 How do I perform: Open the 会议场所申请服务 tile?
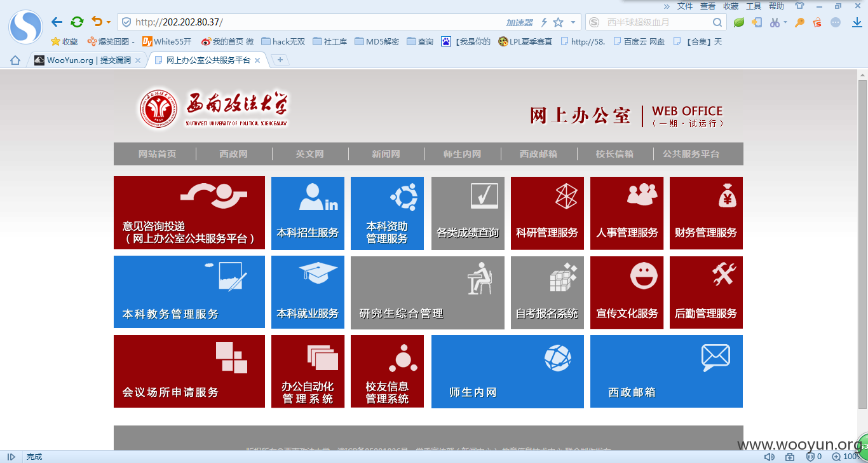pyautogui.click(x=189, y=371)
